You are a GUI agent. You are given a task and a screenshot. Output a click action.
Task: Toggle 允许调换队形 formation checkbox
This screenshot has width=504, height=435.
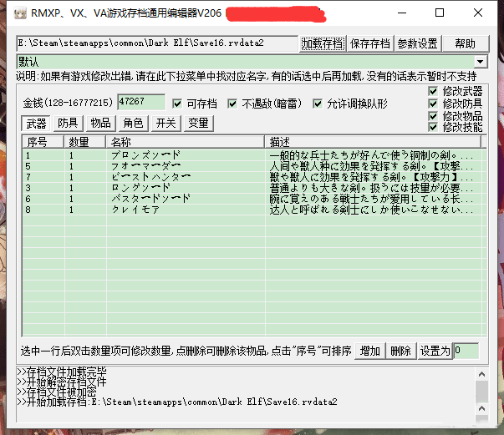(318, 104)
